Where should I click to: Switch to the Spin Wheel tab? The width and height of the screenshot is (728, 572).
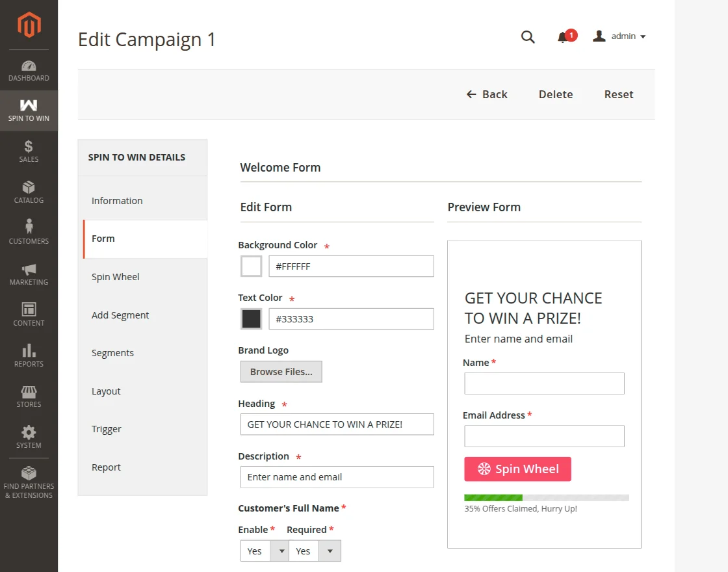click(x=116, y=277)
